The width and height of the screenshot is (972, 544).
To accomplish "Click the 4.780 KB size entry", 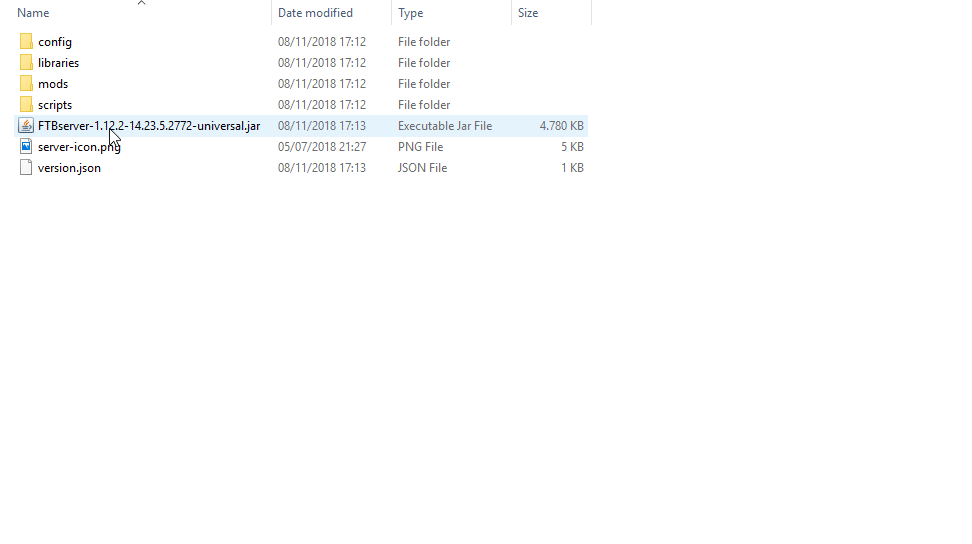I will pos(561,126).
